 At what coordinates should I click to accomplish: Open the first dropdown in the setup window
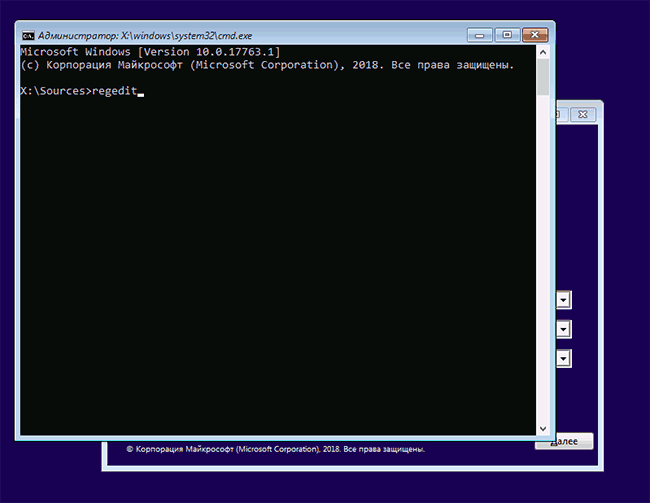point(563,300)
